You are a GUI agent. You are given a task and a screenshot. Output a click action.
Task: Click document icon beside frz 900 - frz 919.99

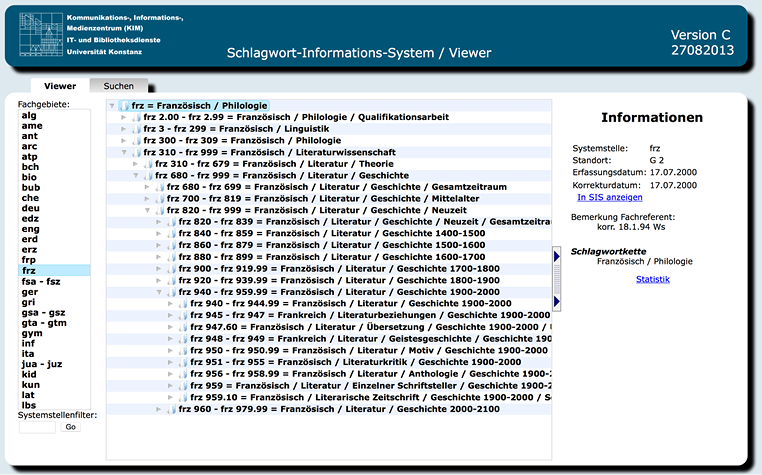coord(171,269)
